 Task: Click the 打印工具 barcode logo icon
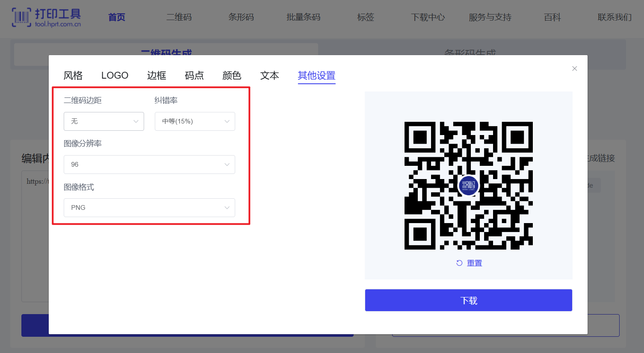[21, 17]
